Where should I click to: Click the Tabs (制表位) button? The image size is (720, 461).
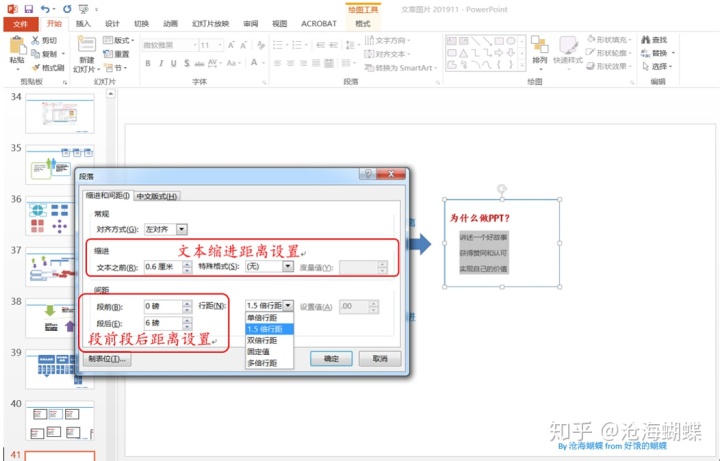click(x=107, y=359)
